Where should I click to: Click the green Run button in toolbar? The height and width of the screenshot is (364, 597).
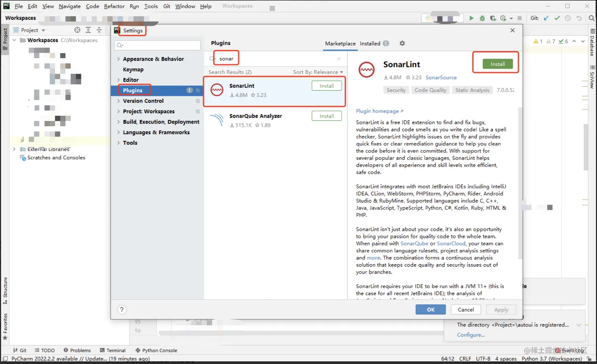[x=471, y=18]
